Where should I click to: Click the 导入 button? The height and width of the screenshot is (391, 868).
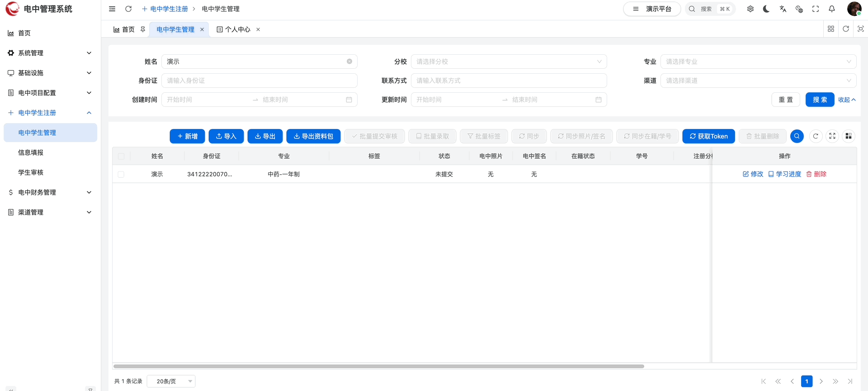click(x=226, y=136)
